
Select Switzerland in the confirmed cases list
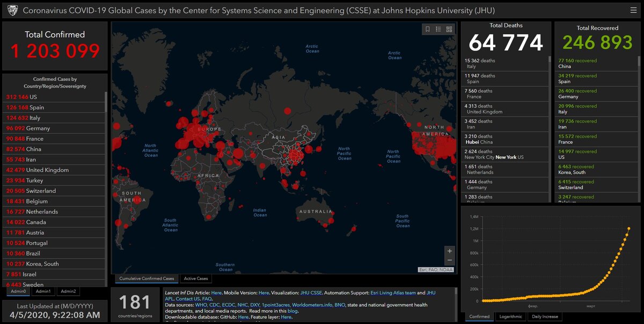coord(54,191)
